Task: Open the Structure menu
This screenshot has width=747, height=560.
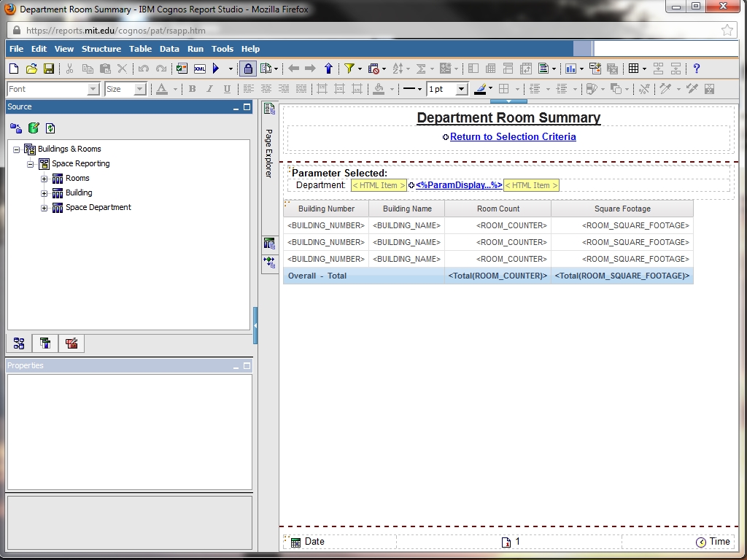Action: (x=101, y=49)
